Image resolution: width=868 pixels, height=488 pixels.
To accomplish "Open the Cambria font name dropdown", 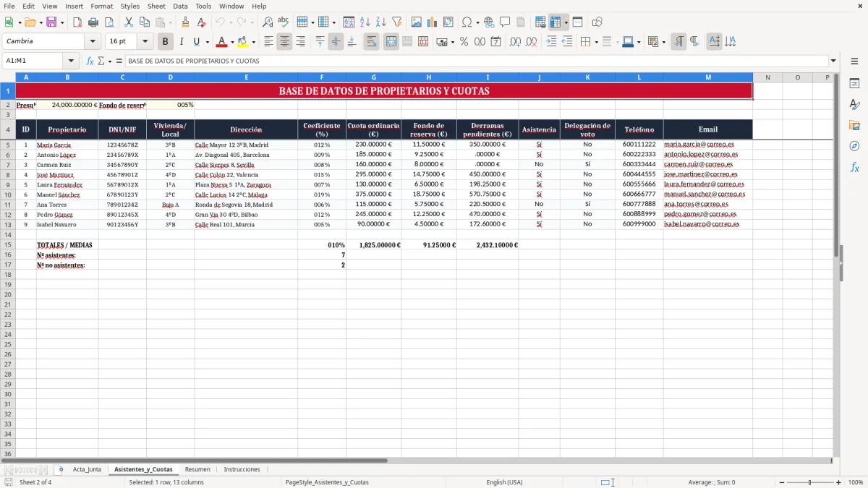I will (93, 42).
